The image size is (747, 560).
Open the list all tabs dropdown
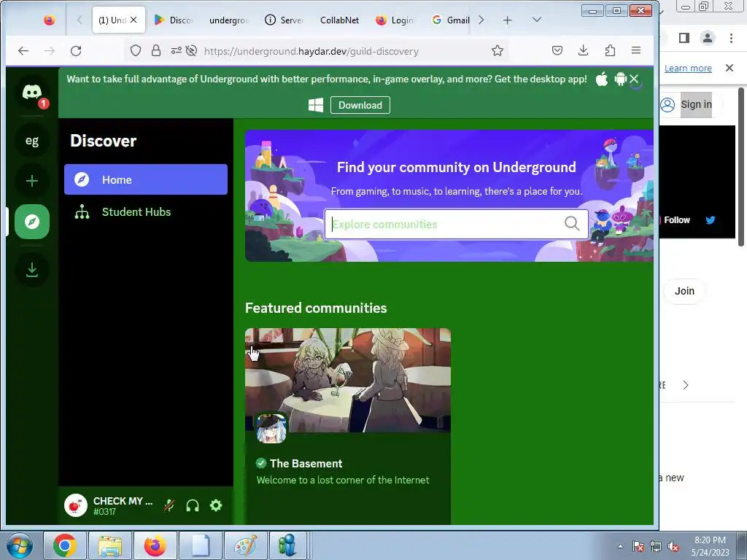(537, 20)
